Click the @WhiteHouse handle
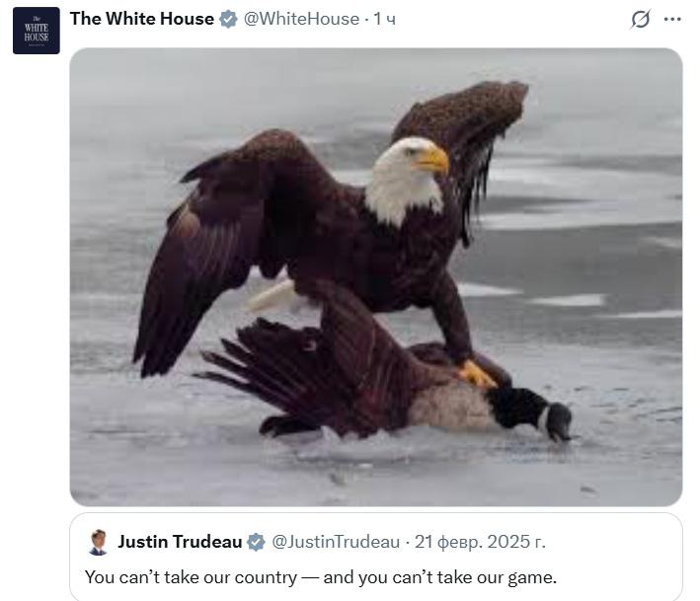 pos(301,19)
